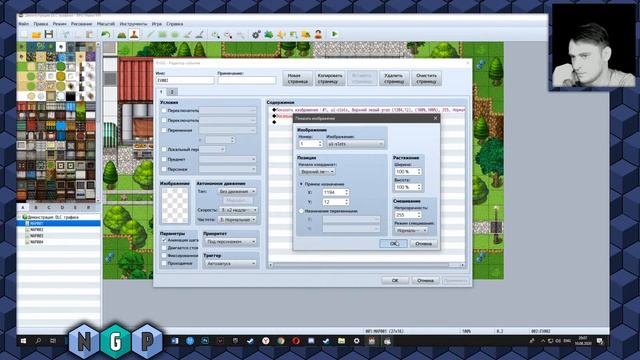640x360 pixels.
Task: Open the movement Тип dropdown
Action: (237, 191)
